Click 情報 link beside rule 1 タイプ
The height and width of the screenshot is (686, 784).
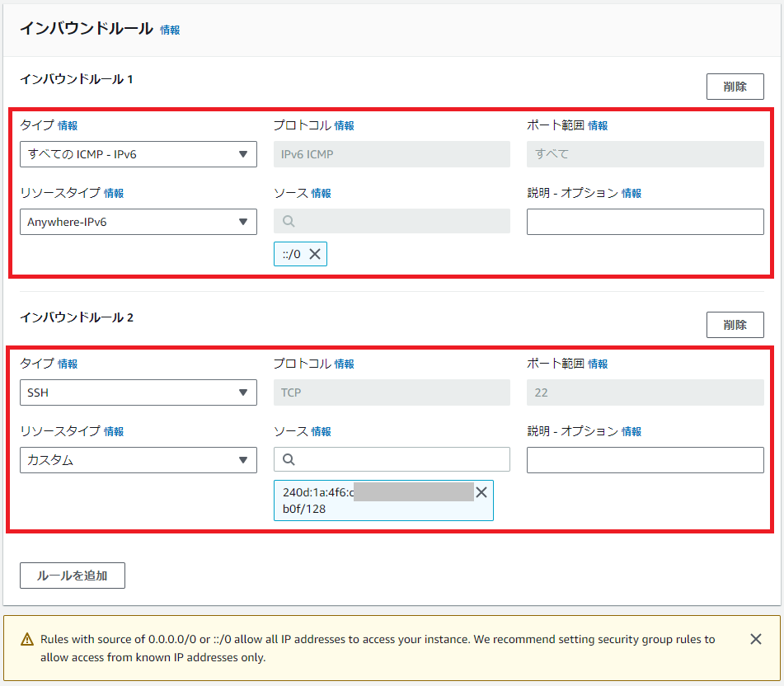pos(68,126)
